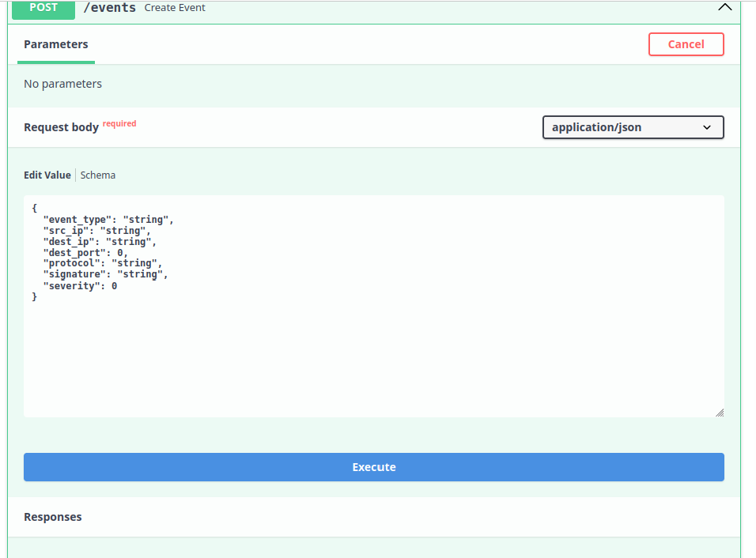Click the Responses section heading
The width and height of the screenshot is (756, 558).
click(x=53, y=517)
